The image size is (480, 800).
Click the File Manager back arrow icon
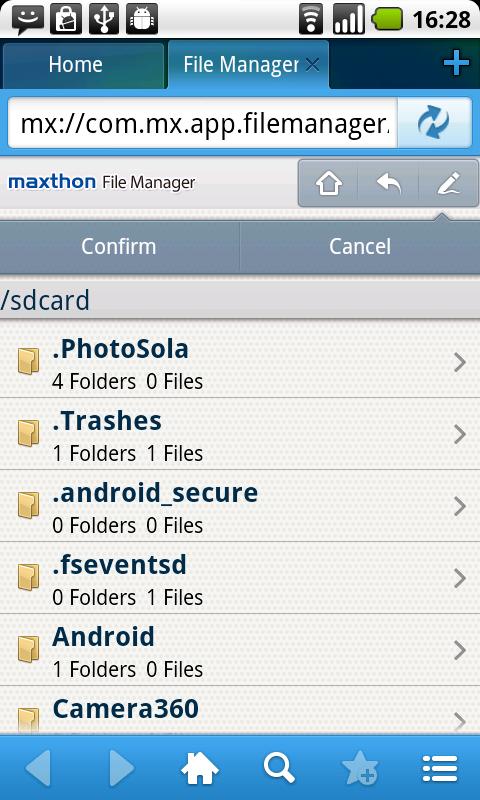click(x=389, y=183)
